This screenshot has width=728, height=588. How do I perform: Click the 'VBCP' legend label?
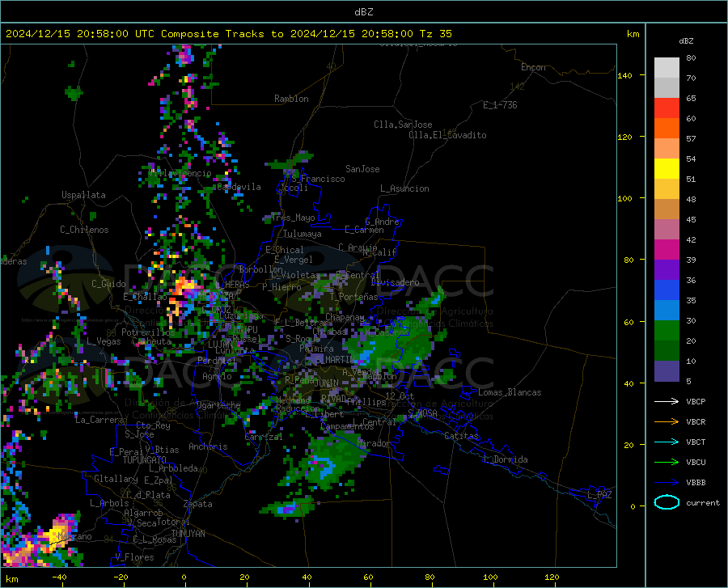[696, 401]
